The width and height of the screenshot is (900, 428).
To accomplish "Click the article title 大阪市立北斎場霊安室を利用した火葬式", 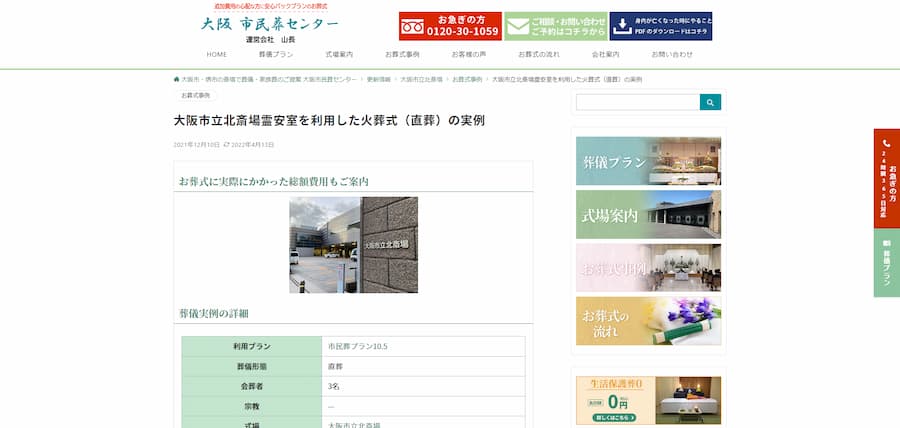I will click(x=329, y=121).
